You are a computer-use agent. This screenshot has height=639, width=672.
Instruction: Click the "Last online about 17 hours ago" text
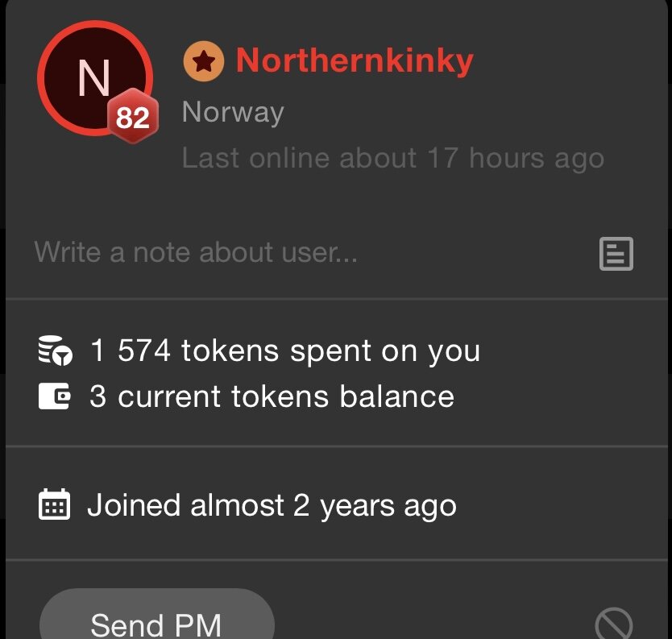point(392,158)
